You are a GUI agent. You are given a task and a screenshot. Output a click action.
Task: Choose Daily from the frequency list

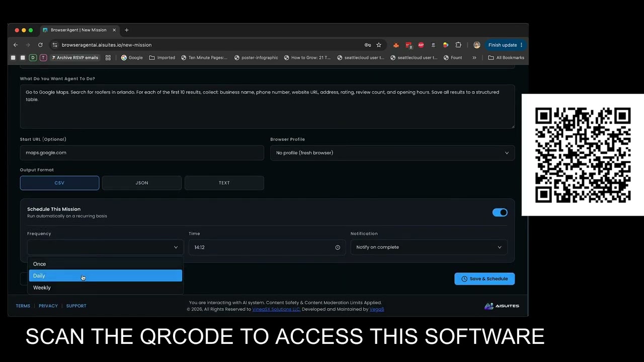coord(105,276)
